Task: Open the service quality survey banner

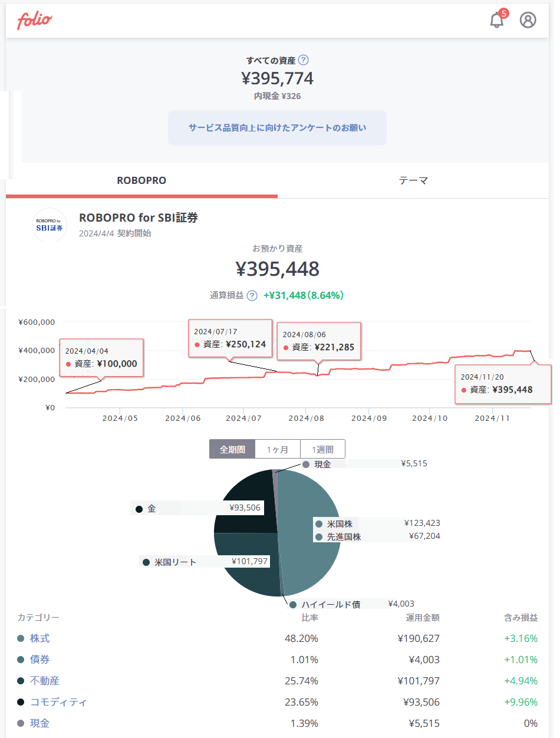Action: [x=277, y=127]
